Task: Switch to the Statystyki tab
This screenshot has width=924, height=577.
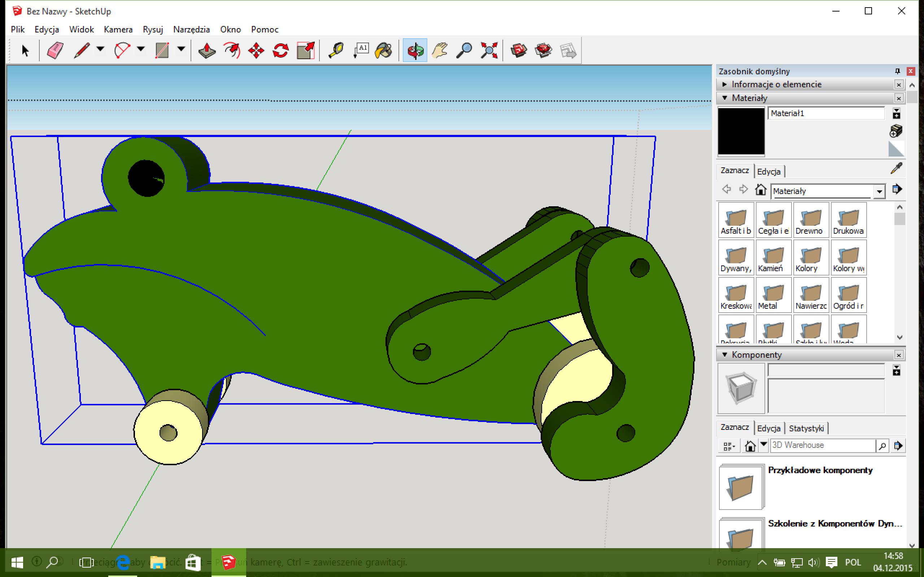Action: tap(806, 428)
